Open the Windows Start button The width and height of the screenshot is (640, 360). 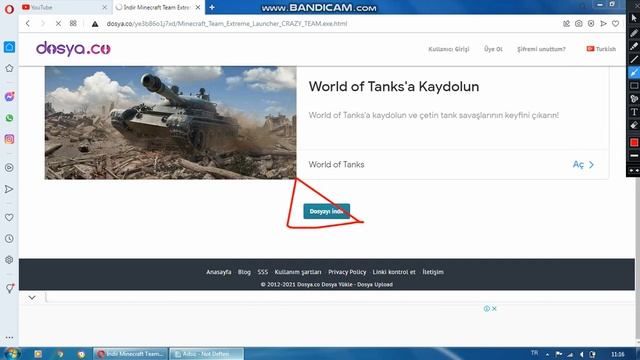(11, 353)
